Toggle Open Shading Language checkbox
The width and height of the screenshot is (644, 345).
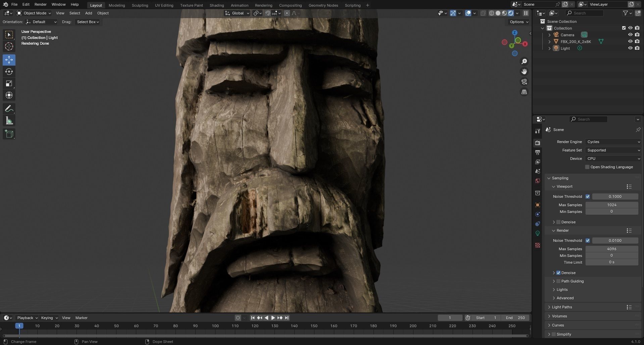[587, 167]
